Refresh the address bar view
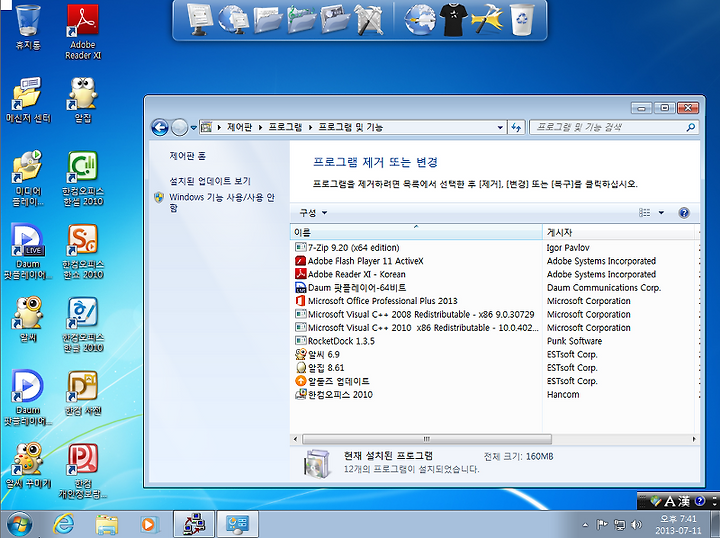 (x=516, y=127)
